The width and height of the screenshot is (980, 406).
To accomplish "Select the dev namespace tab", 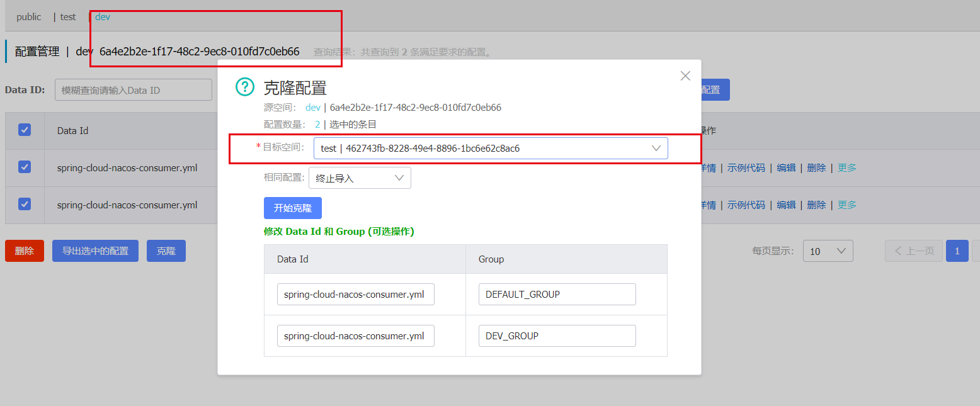I will [103, 17].
